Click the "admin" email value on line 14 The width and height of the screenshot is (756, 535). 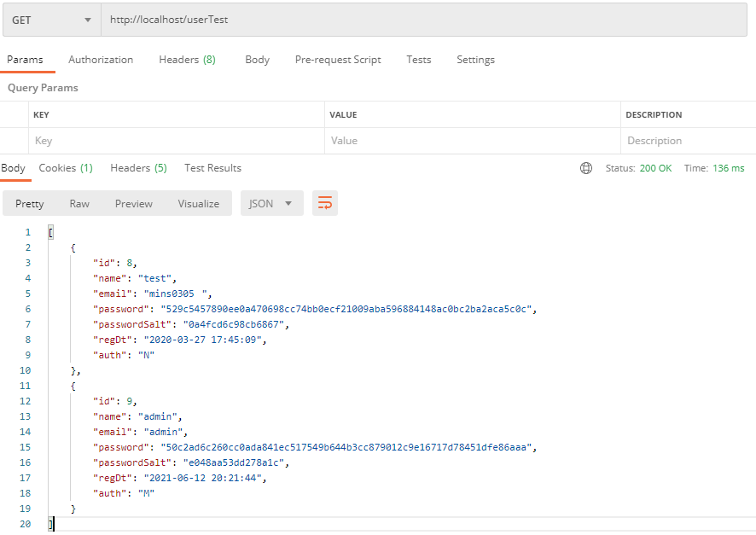[x=164, y=433]
